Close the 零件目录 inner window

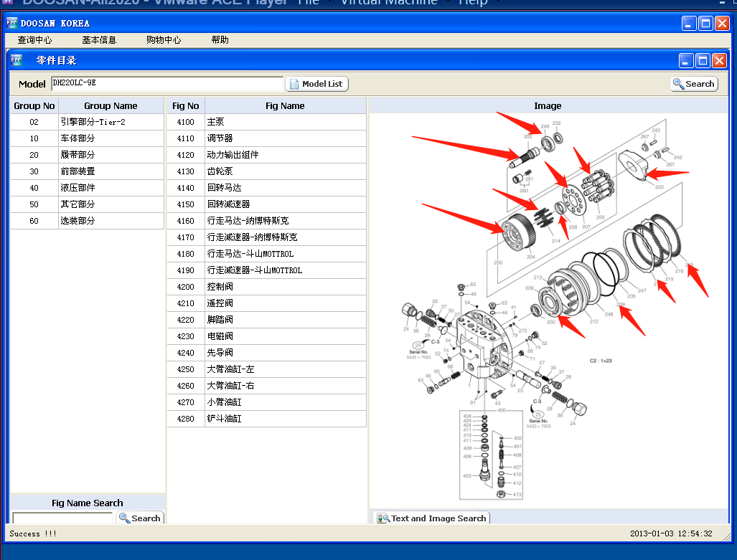719,60
